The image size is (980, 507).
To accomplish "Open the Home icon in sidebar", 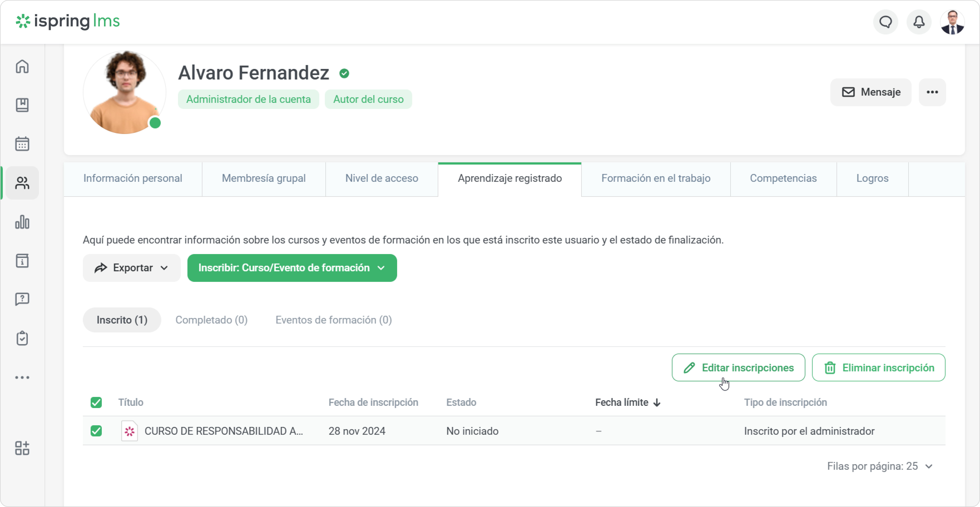I will tap(22, 67).
